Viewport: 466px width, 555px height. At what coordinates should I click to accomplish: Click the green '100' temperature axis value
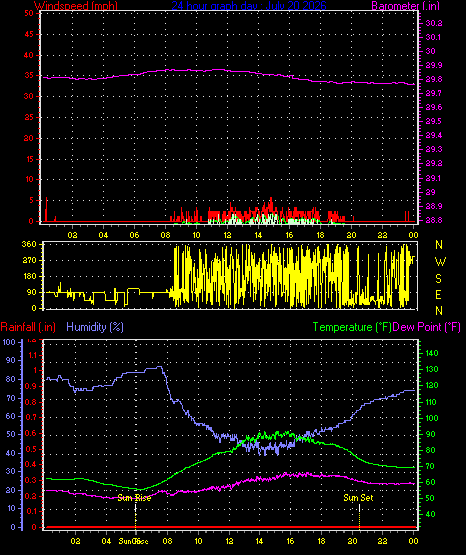432,418
